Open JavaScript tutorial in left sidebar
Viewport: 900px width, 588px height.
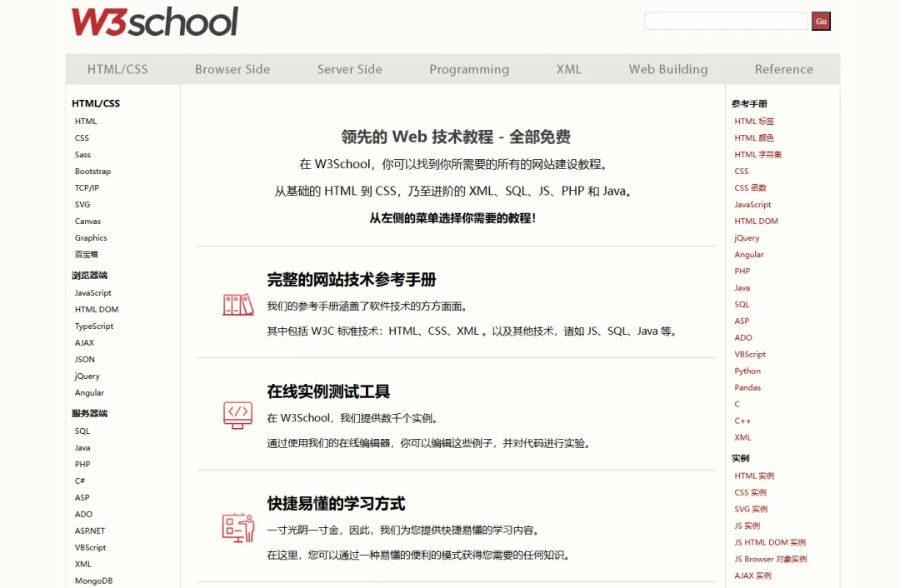[93, 292]
